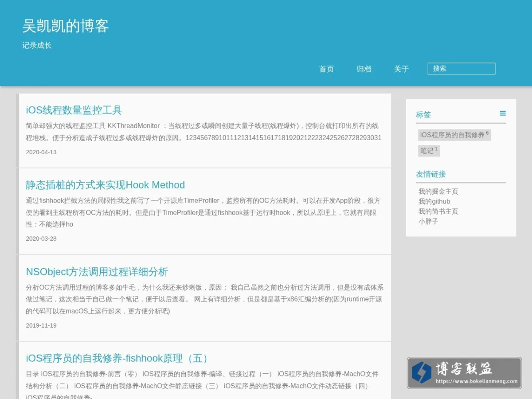Select the tag iOS程序员的自我修养
Screen dimensions: 532x399
(x=454, y=135)
